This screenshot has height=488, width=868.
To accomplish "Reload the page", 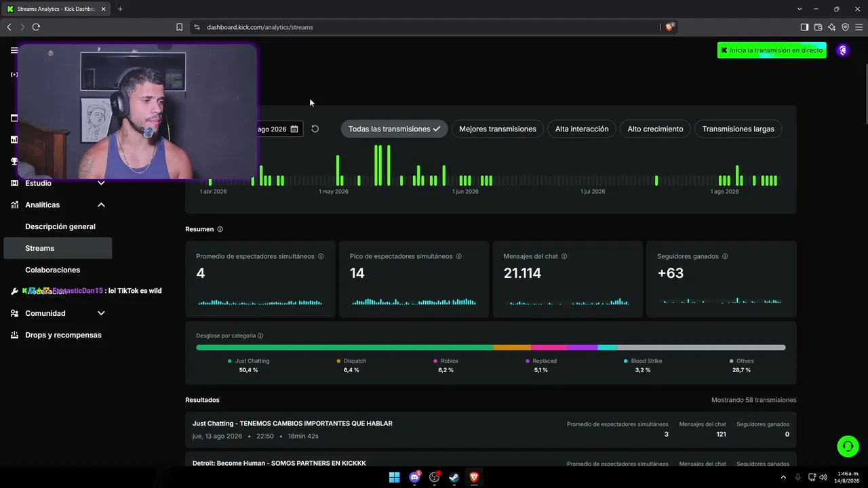I will (36, 27).
